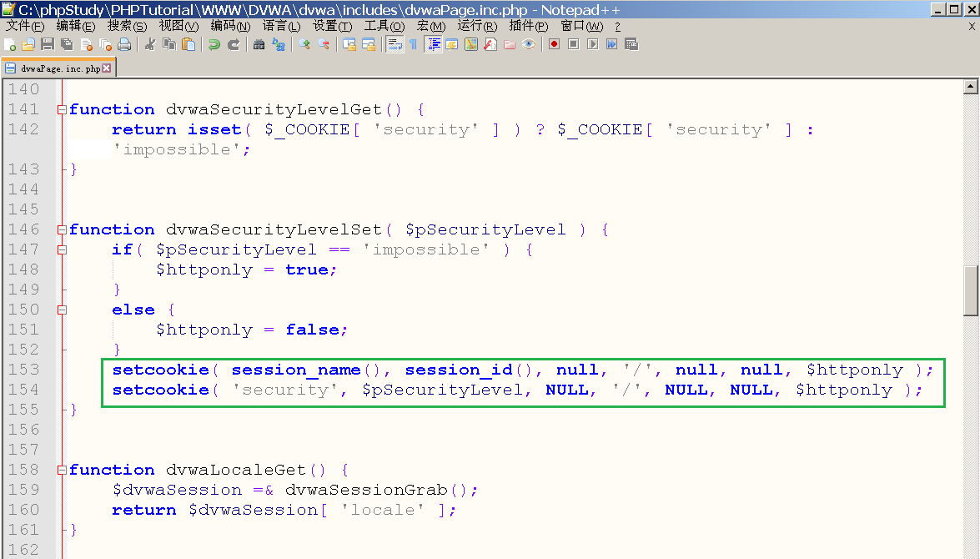
Task: Save the current file via toolbar
Action: click(x=48, y=44)
